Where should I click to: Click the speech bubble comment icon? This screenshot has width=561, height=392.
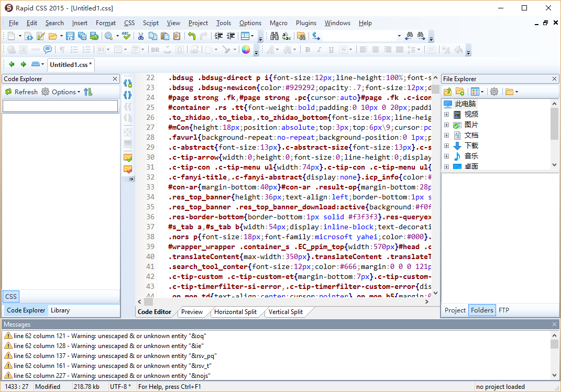click(48, 50)
